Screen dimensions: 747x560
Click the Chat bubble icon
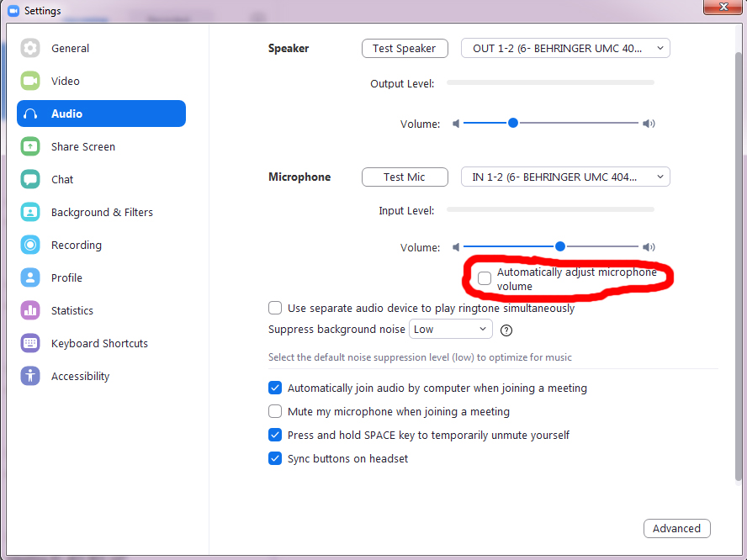30,179
